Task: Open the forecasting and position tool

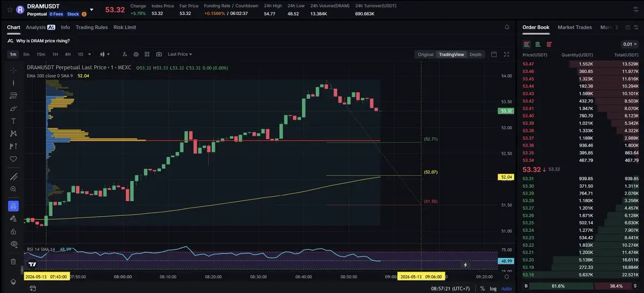Action: tap(13, 146)
